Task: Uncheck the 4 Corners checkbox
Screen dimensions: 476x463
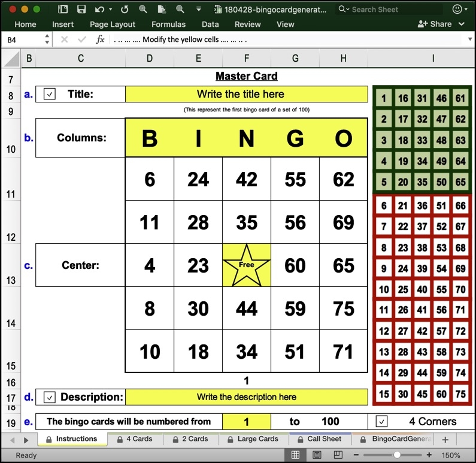Action: tap(381, 422)
